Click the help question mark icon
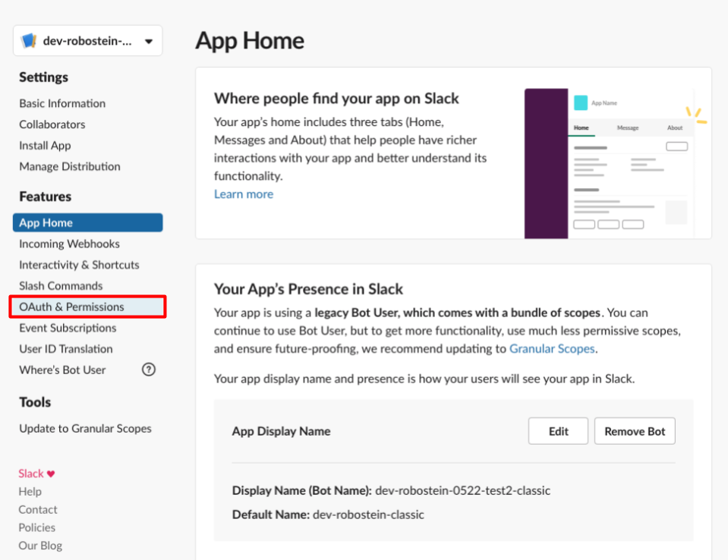This screenshot has width=728, height=560. pyautogui.click(x=149, y=370)
